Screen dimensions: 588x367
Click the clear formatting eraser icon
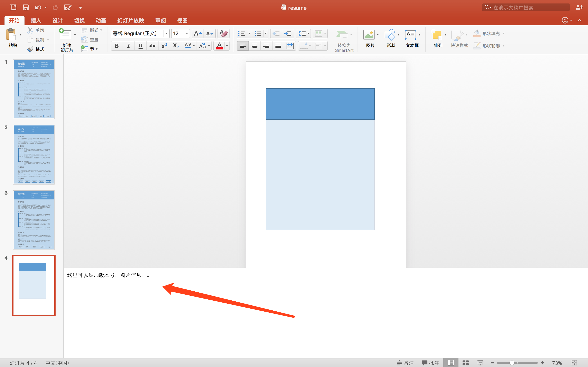click(x=223, y=34)
